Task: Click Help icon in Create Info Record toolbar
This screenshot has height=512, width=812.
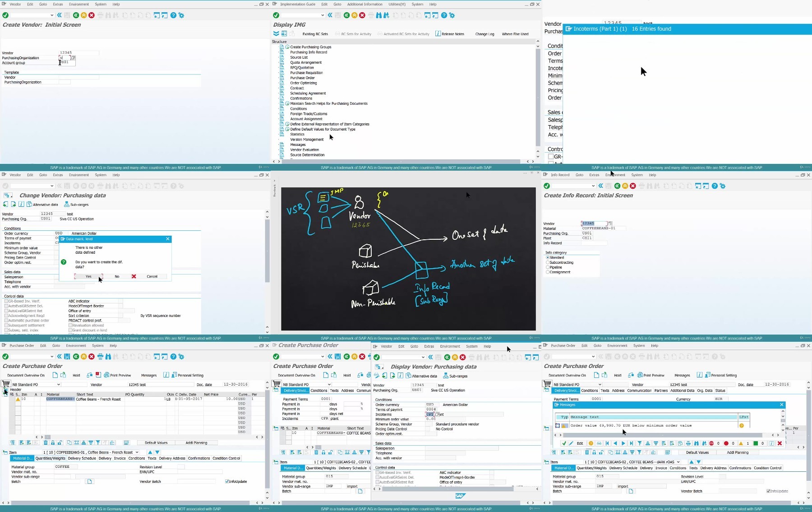Action: point(715,186)
